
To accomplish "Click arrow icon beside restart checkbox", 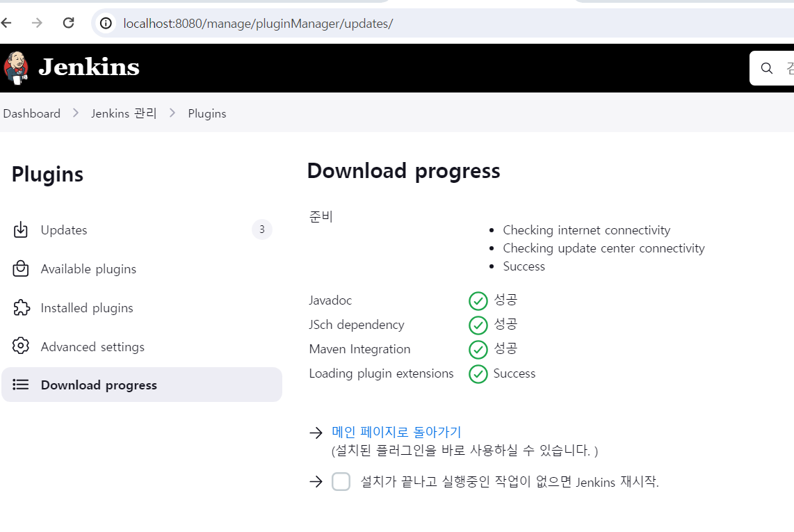I will [316, 481].
